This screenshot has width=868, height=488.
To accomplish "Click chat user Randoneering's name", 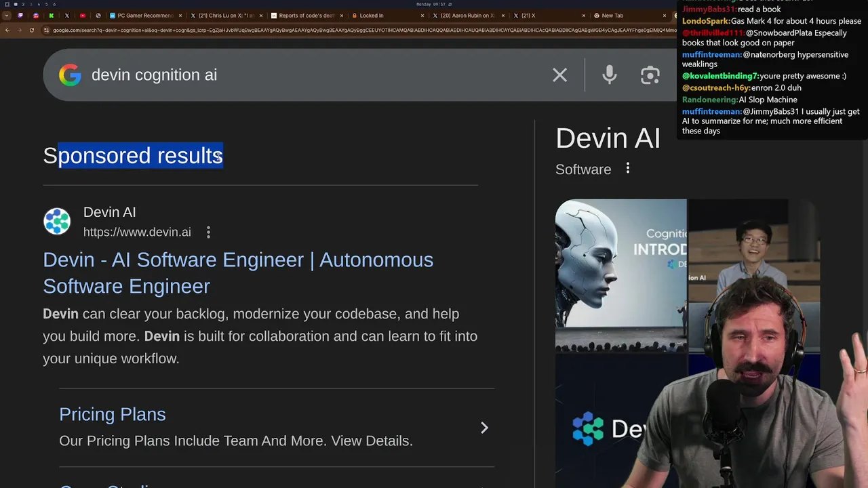I will tap(709, 100).
